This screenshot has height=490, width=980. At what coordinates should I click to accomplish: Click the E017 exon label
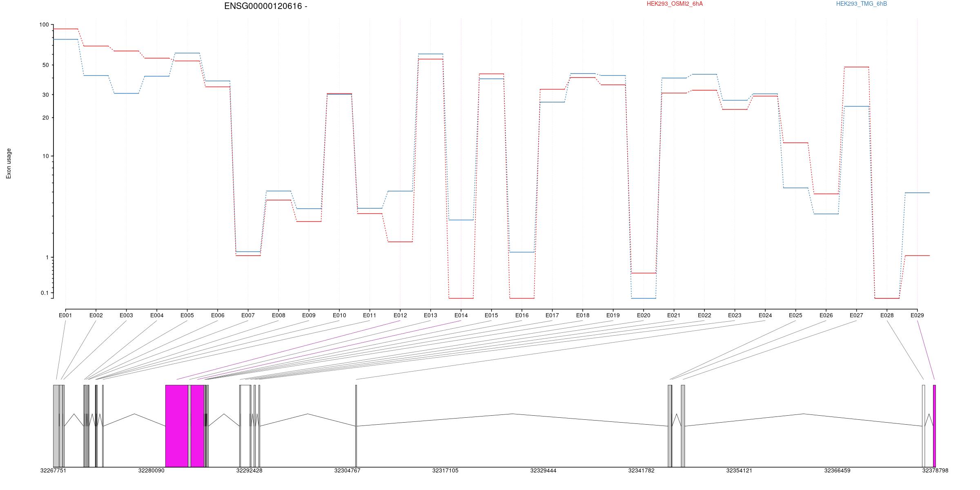(x=552, y=315)
